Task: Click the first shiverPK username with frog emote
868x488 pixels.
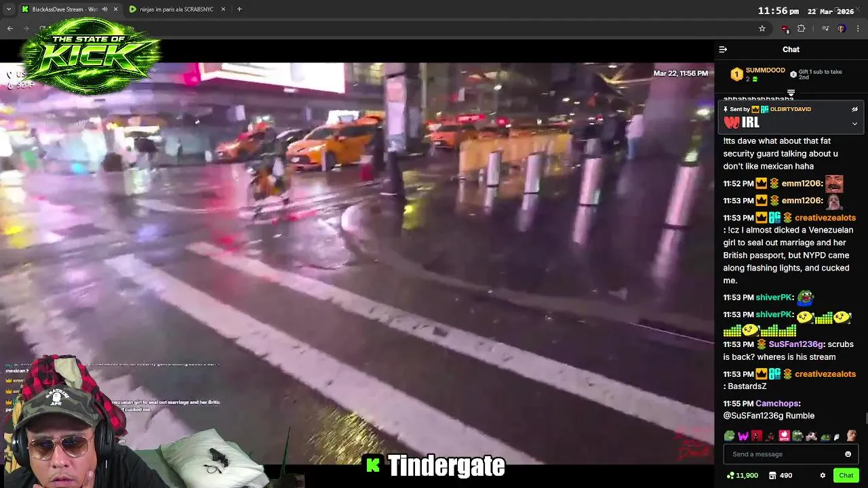Action: 774,298
